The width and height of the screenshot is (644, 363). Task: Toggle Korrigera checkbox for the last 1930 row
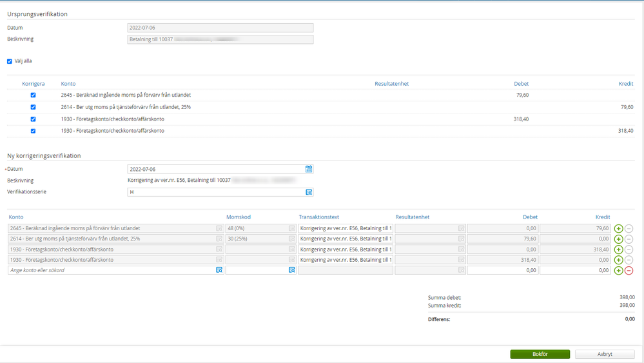34,131
